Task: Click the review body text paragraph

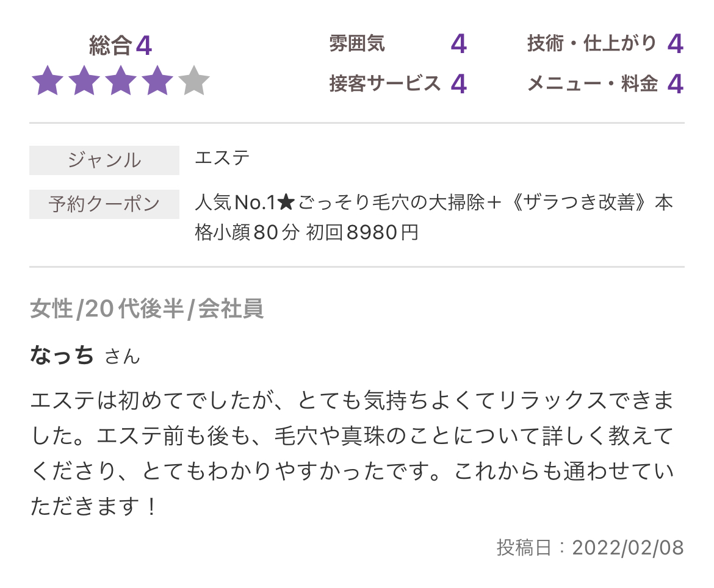Action: coord(352,453)
